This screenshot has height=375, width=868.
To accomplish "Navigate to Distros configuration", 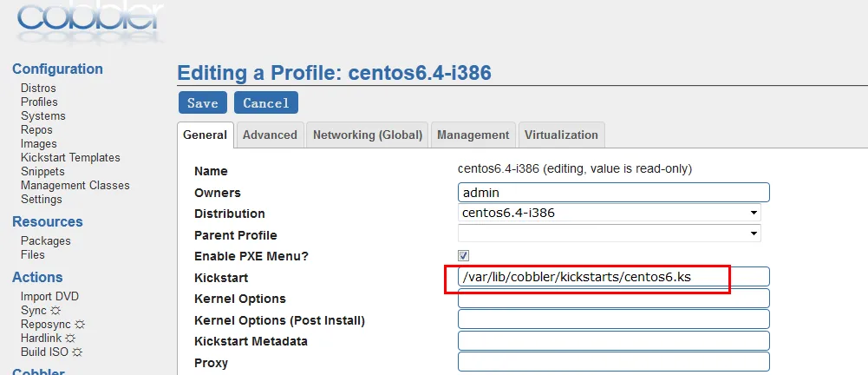I will (x=38, y=88).
